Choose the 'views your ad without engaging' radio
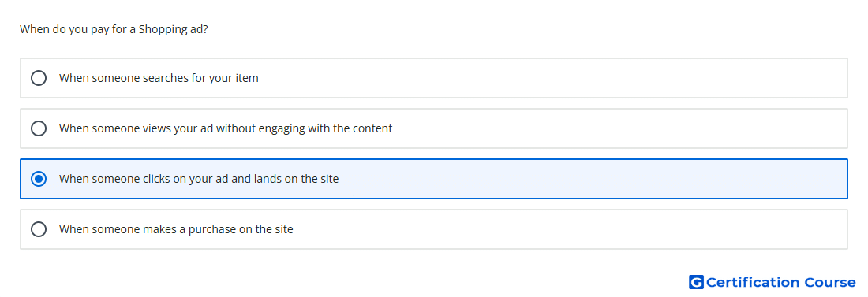This screenshot has width=868, height=297. pyautogui.click(x=39, y=128)
